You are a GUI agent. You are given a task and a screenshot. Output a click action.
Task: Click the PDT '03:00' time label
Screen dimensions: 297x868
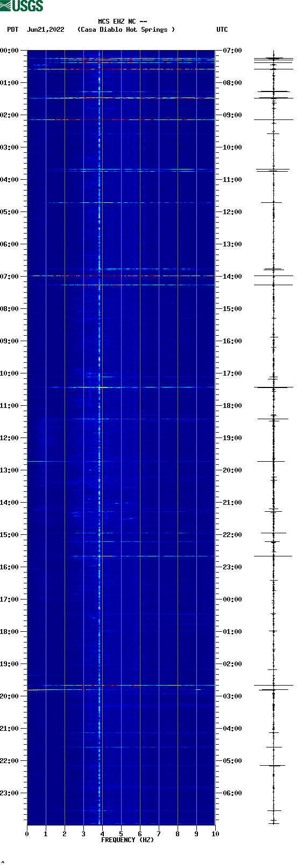coord(9,147)
